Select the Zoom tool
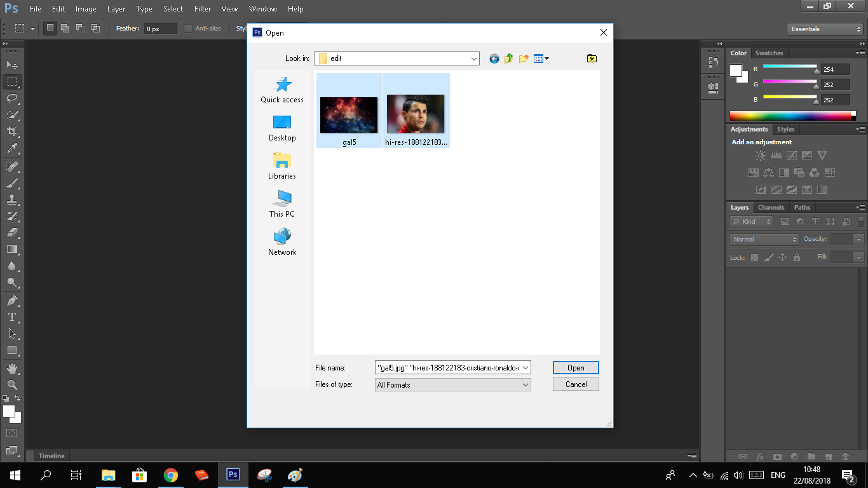The width and height of the screenshot is (868, 488). tap(12, 385)
